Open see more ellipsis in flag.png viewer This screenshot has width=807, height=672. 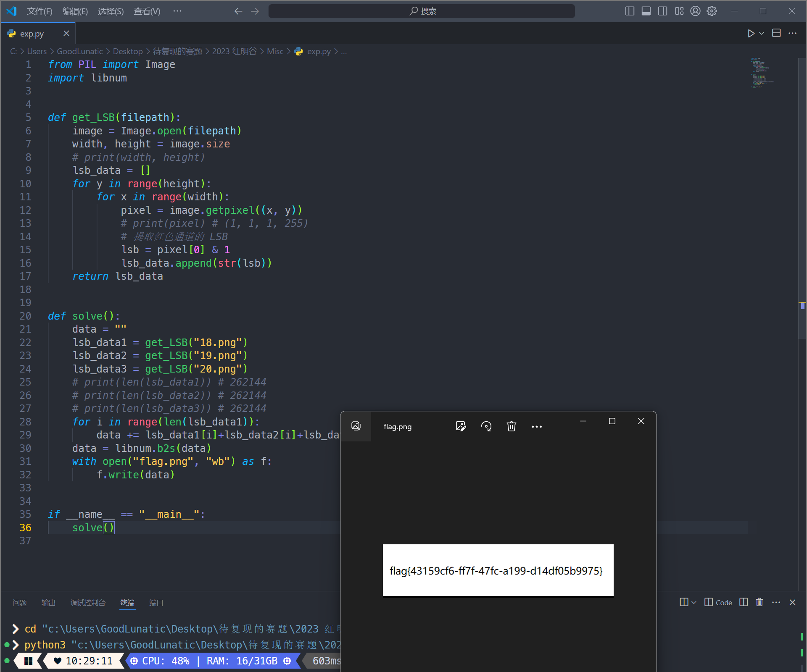[x=537, y=426]
